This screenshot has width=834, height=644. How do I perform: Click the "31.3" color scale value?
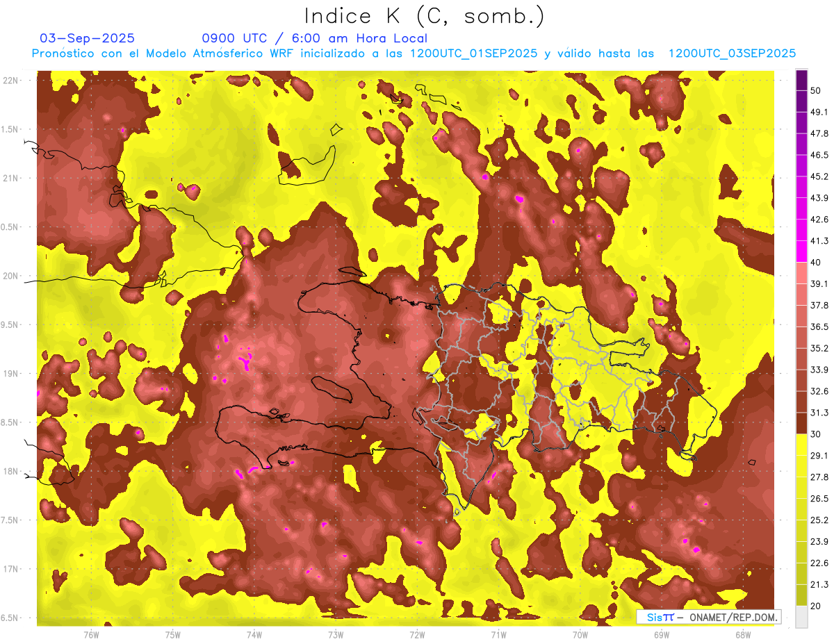click(819, 413)
